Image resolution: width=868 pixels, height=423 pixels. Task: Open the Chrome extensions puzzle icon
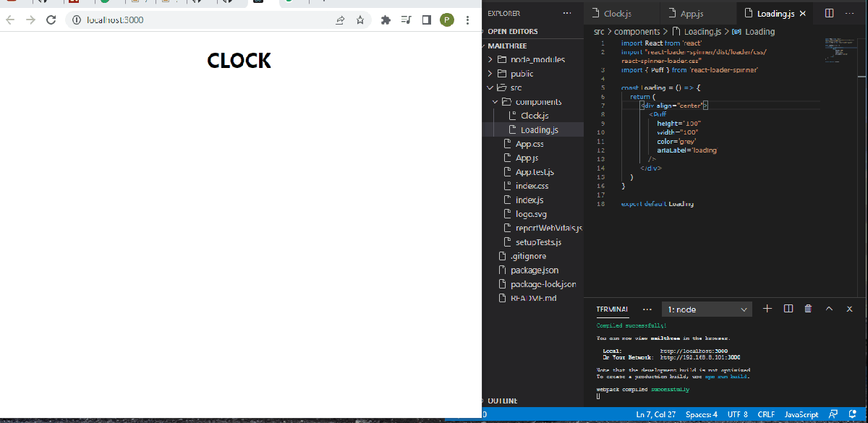click(386, 20)
